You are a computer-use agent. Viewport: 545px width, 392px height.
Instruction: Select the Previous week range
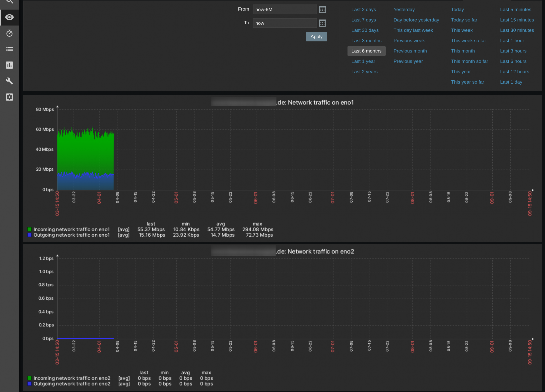coord(409,41)
